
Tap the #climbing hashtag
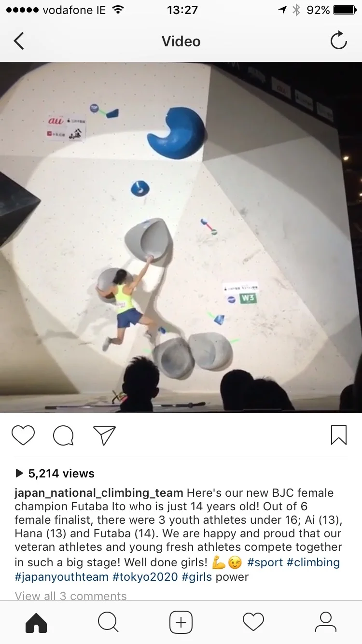pyautogui.click(x=313, y=562)
